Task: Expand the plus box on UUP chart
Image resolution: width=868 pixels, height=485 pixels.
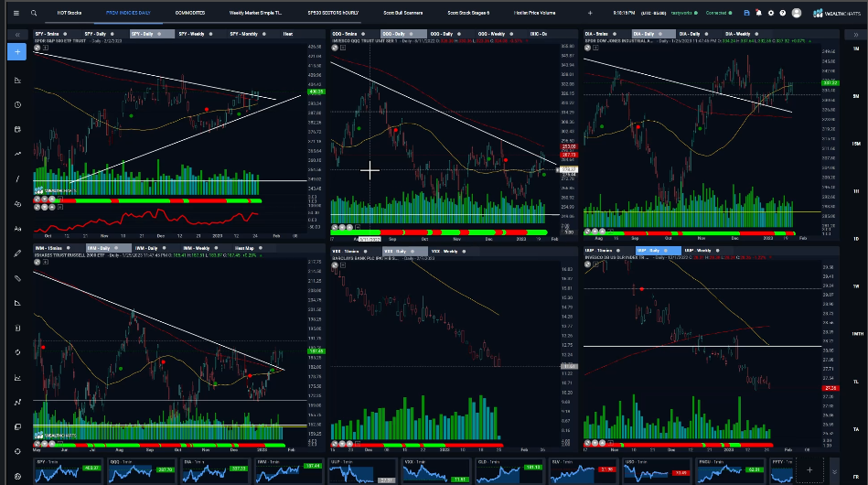Action: click(595, 264)
